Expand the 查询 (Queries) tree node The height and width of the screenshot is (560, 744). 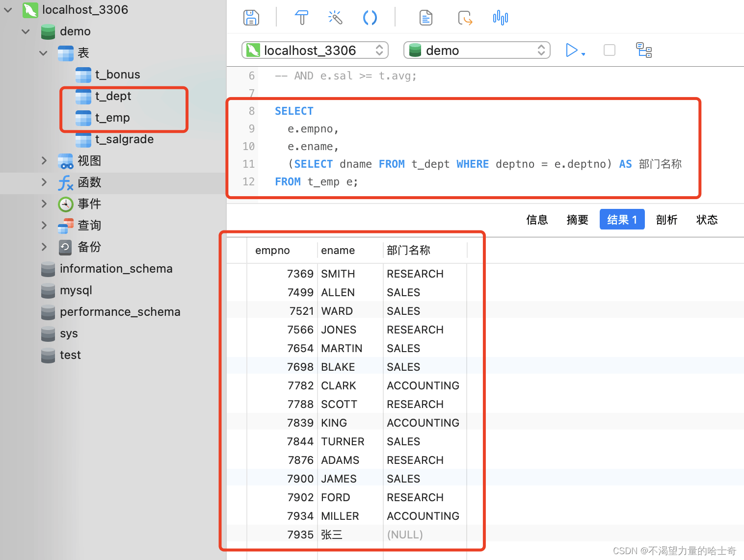pos(44,226)
